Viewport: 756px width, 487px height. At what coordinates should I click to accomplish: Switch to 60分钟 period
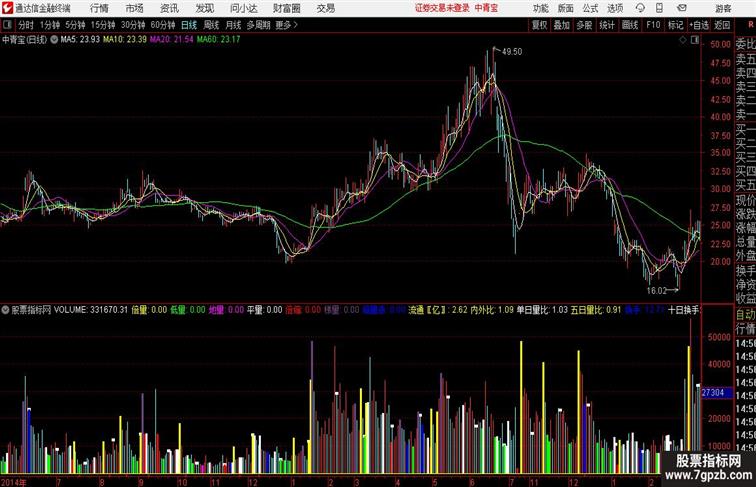163,25
